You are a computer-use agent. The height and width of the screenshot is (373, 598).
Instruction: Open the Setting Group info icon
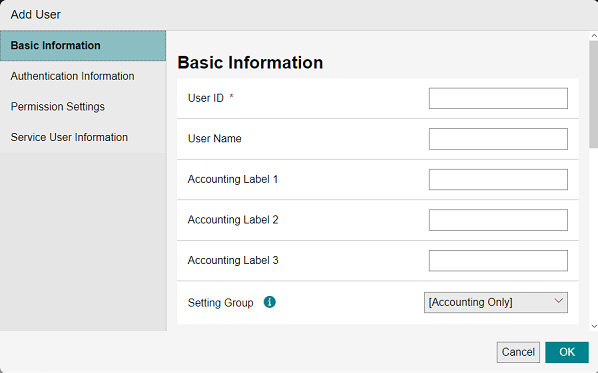tap(270, 302)
